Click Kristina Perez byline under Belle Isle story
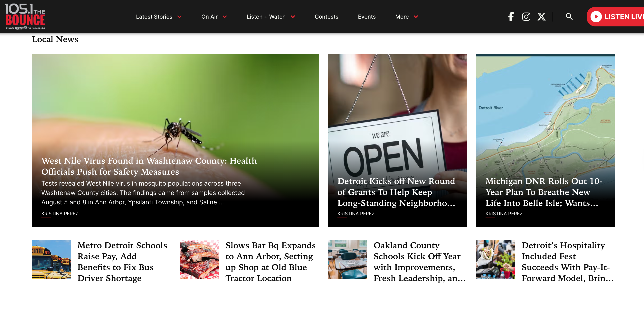Image resolution: width=644 pixels, height=332 pixels. tap(504, 214)
